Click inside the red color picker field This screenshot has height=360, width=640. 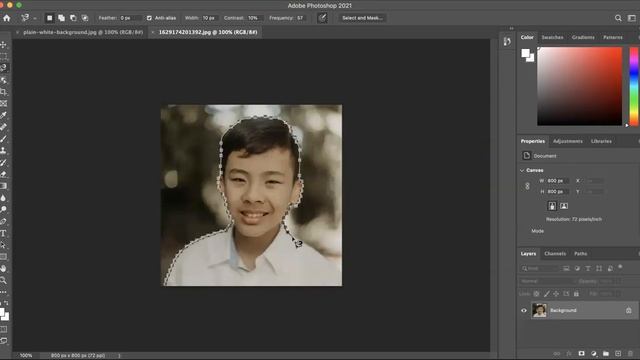[x=579, y=86]
